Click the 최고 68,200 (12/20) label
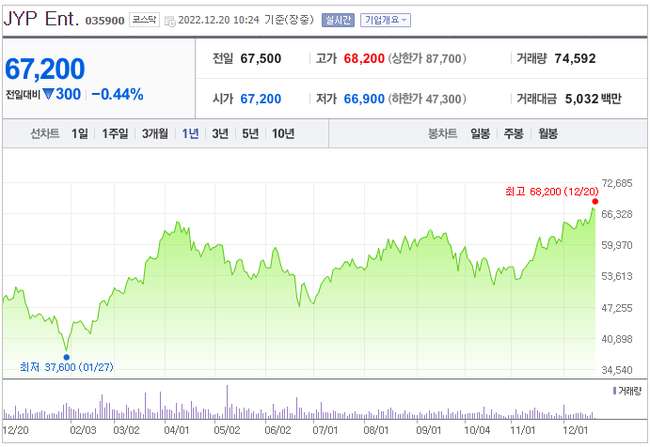 tap(552, 191)
